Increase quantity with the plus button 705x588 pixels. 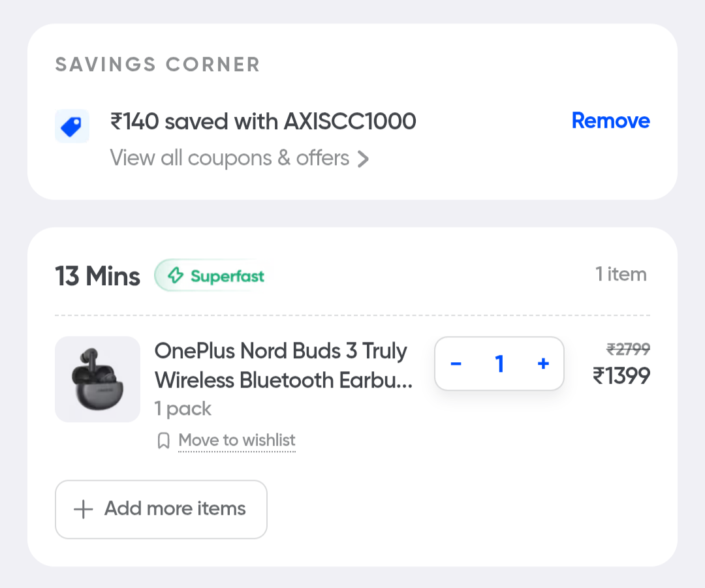click(542, 364)
